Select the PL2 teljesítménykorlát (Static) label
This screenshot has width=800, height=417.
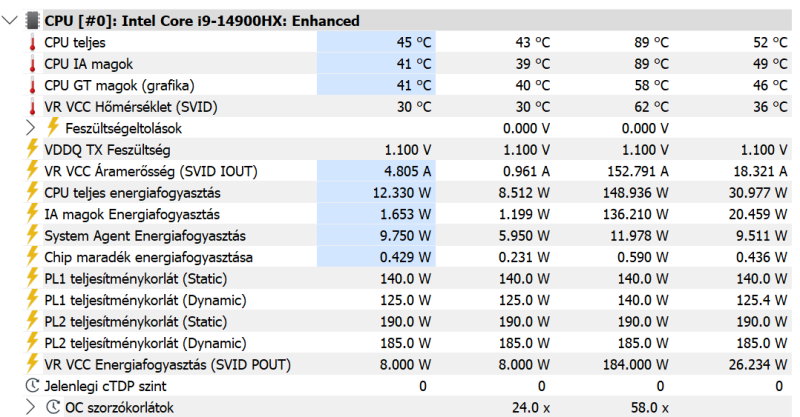click(x=136, y=321)
